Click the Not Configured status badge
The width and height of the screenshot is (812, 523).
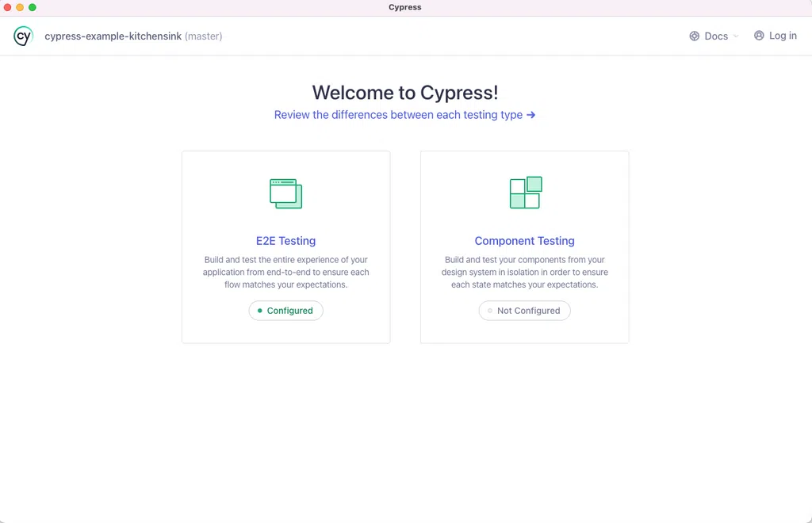pyautogui.click(x=525, y=311)
